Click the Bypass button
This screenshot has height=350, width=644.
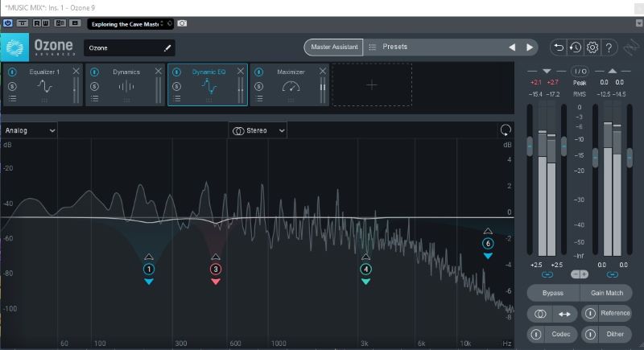coord(553,293)
